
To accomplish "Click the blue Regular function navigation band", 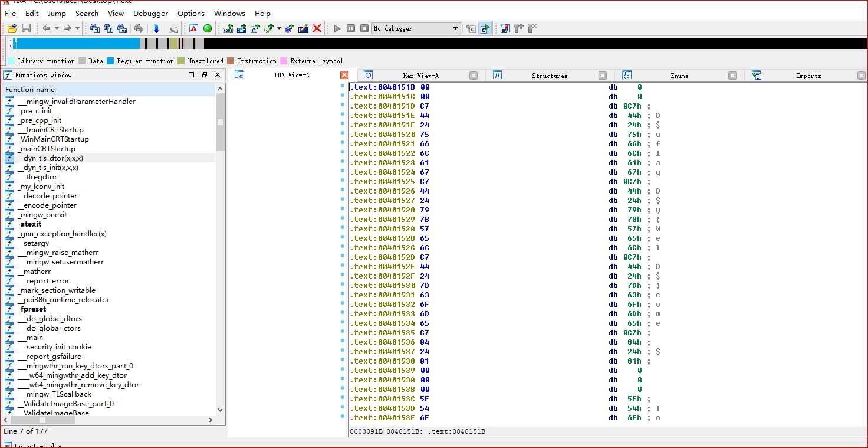I will tap(77, 43).
